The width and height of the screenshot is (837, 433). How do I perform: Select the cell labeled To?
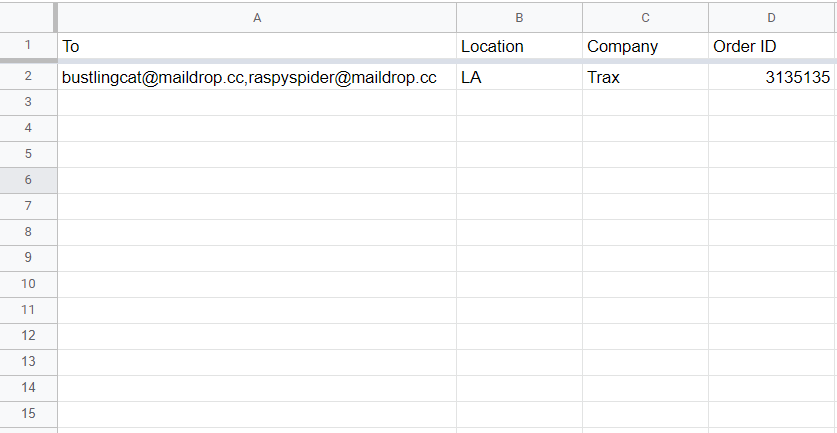click(x=257, y=46)
